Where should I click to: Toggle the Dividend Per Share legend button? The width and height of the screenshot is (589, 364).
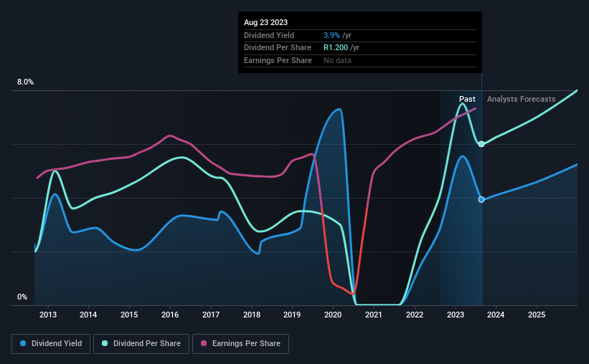click(x=141, y=344)
